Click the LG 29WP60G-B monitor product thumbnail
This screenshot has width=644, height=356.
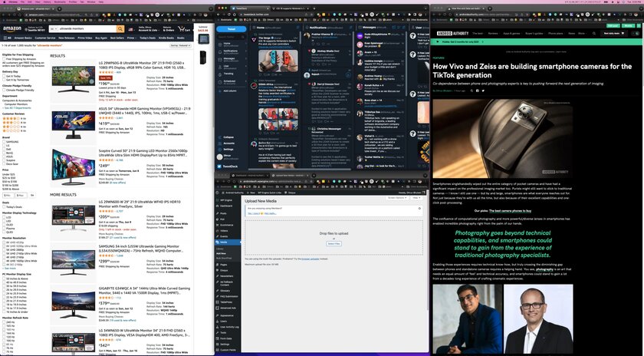(74, 78)
